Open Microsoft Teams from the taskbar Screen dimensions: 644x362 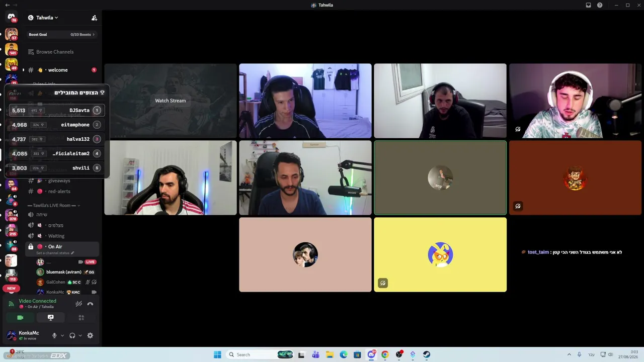point(315,354)
